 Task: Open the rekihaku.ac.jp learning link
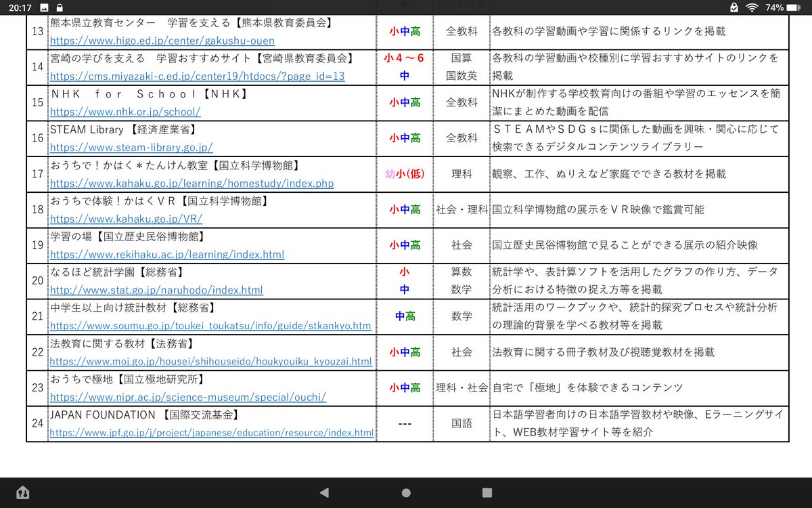click(167, 255)
